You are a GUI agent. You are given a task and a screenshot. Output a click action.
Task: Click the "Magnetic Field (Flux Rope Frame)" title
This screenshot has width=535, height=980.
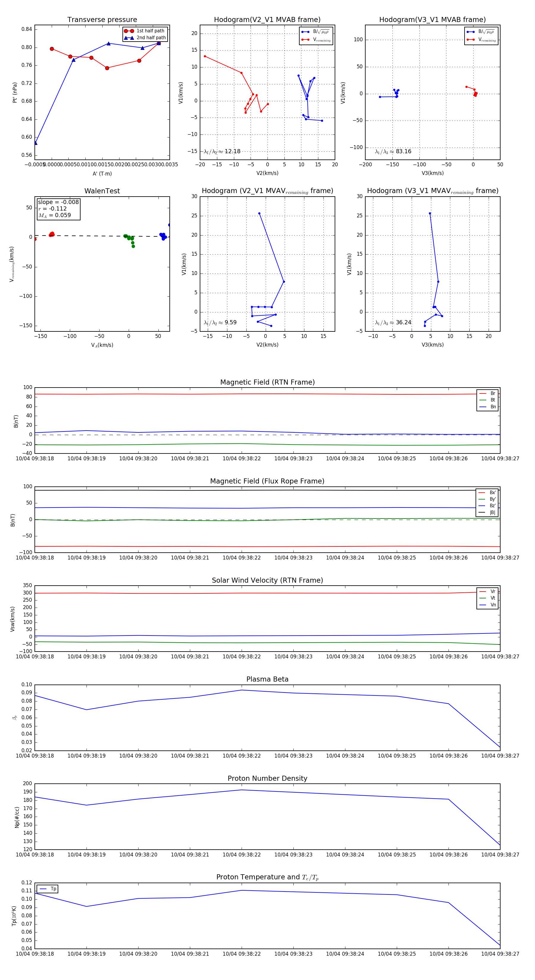(x=267, y=481)
